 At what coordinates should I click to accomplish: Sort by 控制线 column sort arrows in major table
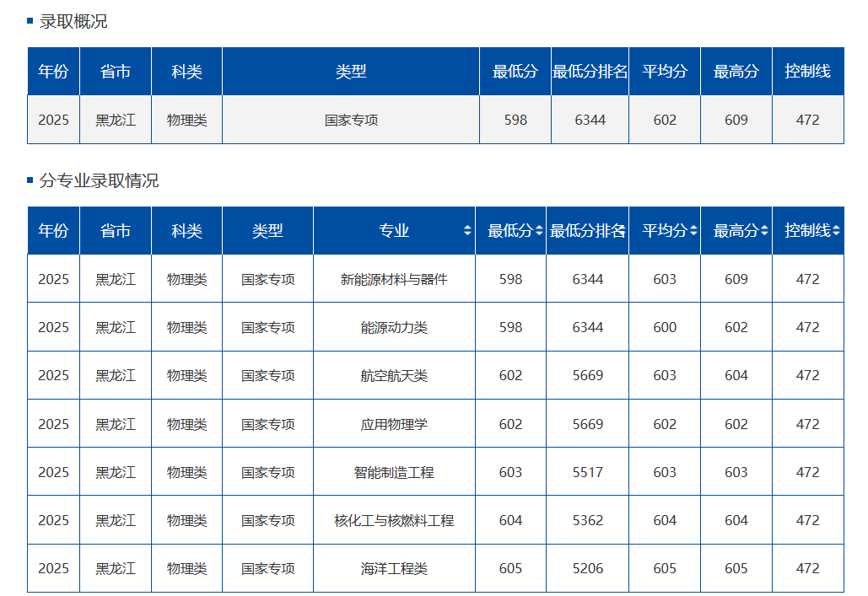(x=836, y=231)
